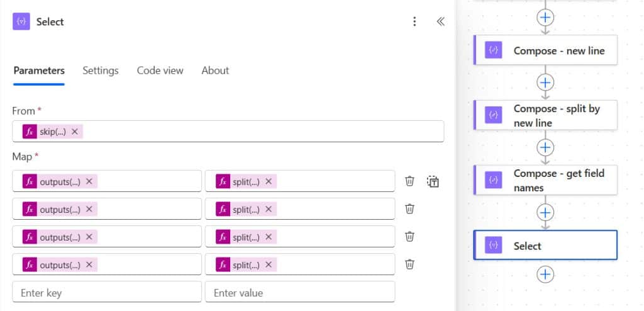Select the Select action card on canvas

pos(545,245)
